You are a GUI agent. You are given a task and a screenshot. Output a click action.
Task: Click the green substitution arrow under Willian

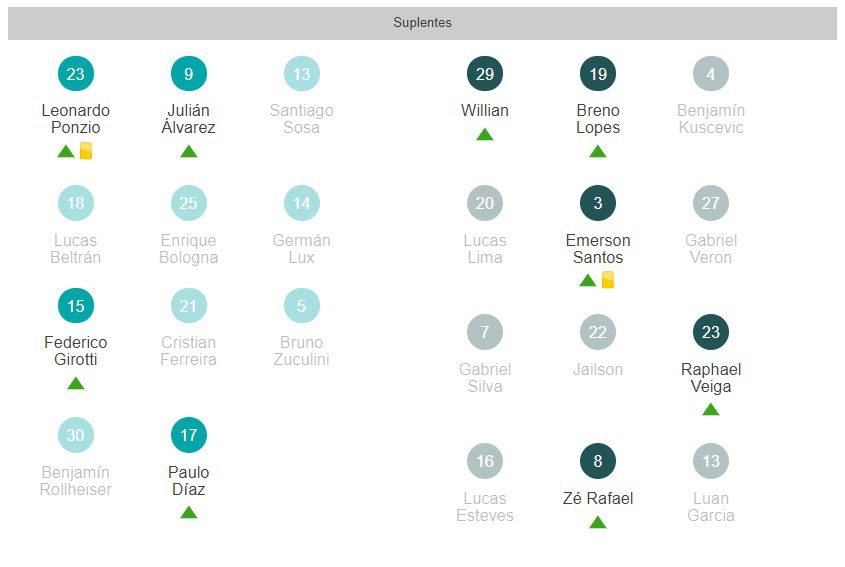tap(485, 134)
